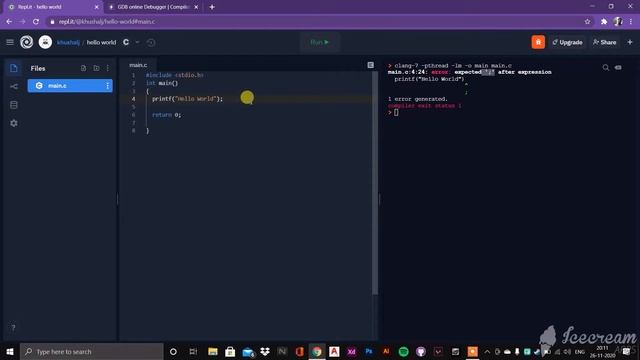Click the #include stdio.h line
This screenshot has height=360, width=640.
coord(175,75)
